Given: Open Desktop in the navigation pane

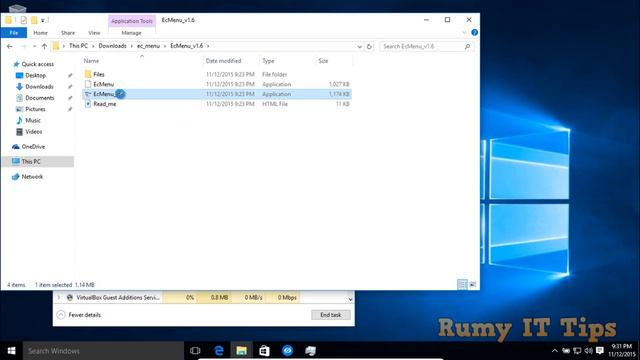Looking at the screenshot, I should click(35, 76).
